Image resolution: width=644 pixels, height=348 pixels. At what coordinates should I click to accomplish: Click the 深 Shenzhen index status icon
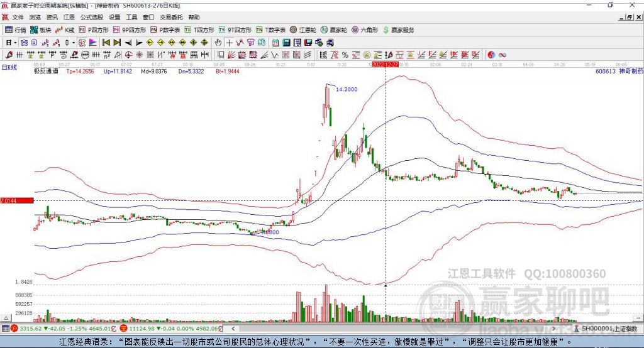tap(124, 329)
